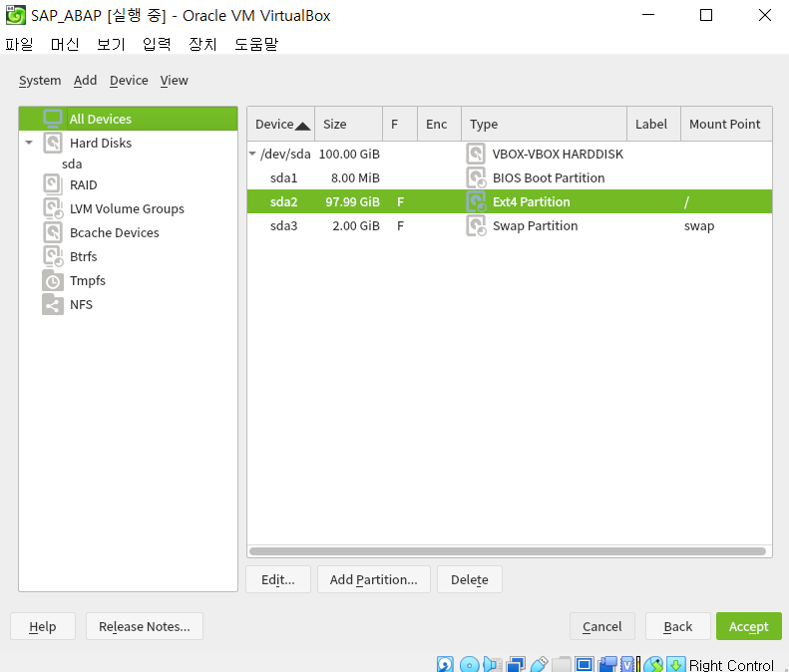Click the NFS share icon
Screen dimensions: 789x672
click(x=53, y=304)
